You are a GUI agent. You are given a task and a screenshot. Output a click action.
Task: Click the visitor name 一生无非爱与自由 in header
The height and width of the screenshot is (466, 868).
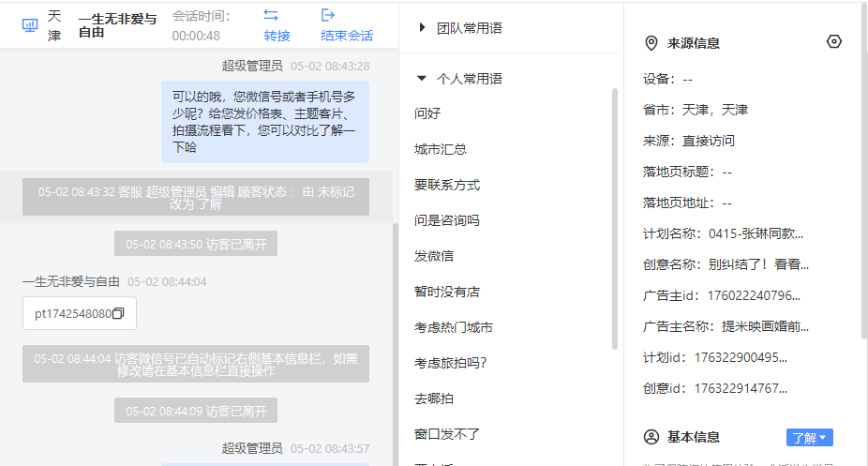click(117, 25)
